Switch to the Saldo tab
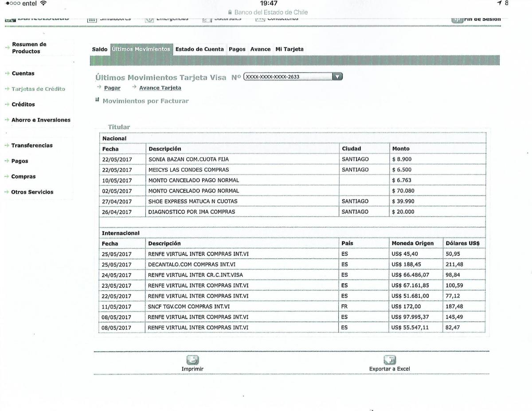 pos(100,49)
